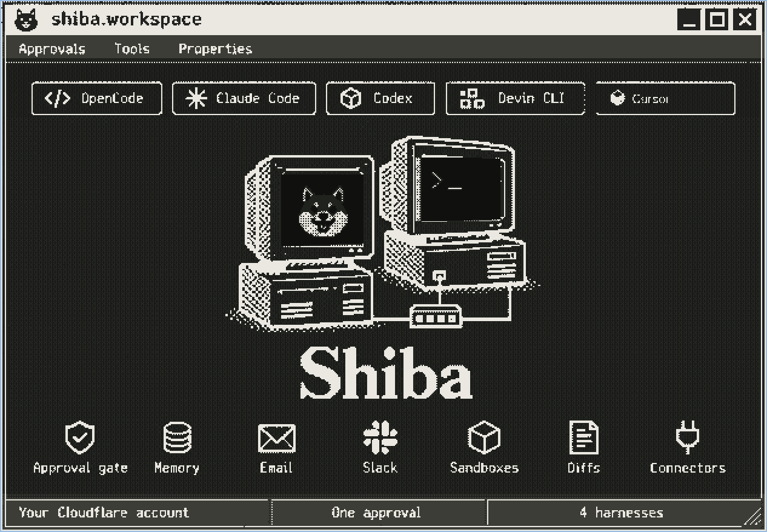The width and height of the screenshot is (767, 532).
Task: Open the Slack icon
Action: 380,437
